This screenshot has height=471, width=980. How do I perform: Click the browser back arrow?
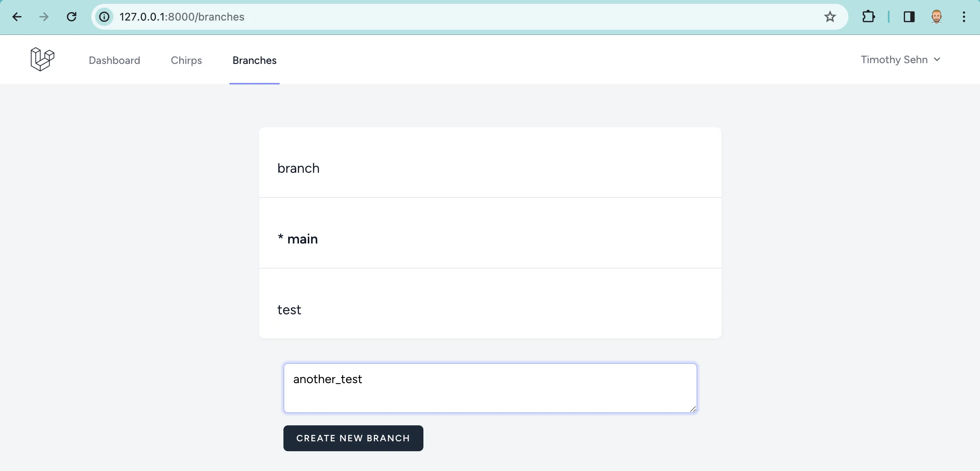click(x=16, y=16)
